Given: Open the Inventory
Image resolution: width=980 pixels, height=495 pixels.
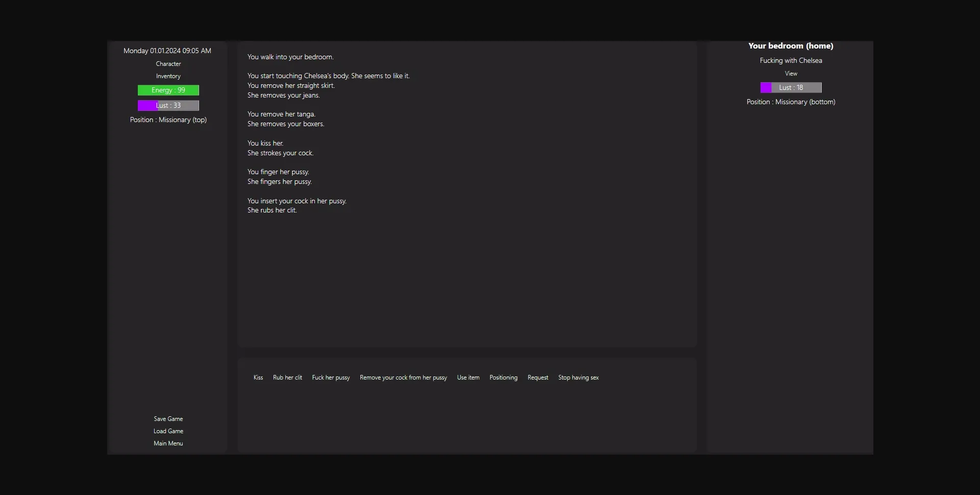Looking at the screenshot, I should tap(168, 76).
